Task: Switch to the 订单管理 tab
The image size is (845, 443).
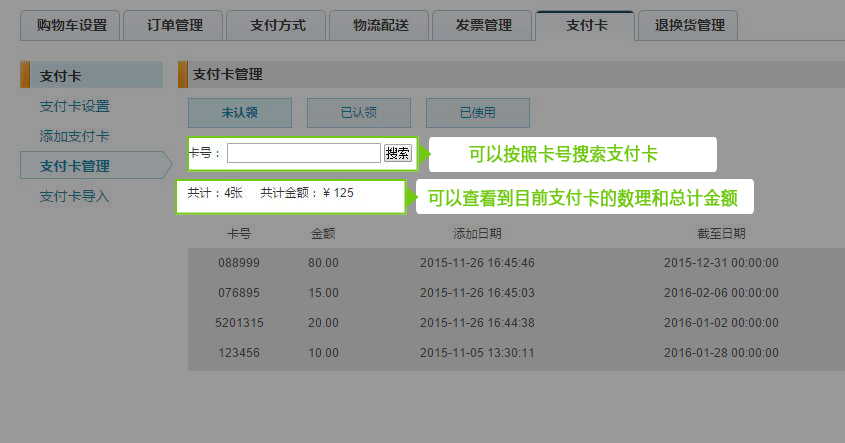Action: click(x=173, y=25)
